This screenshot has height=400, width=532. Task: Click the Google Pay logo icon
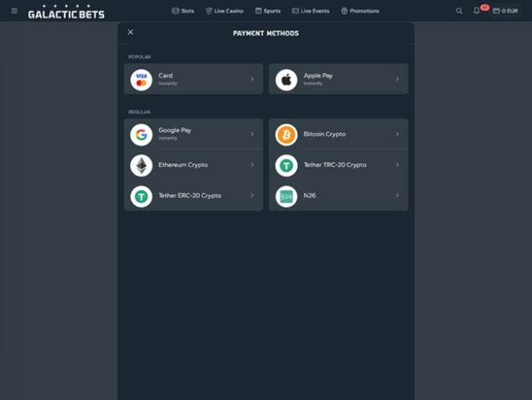141,135
